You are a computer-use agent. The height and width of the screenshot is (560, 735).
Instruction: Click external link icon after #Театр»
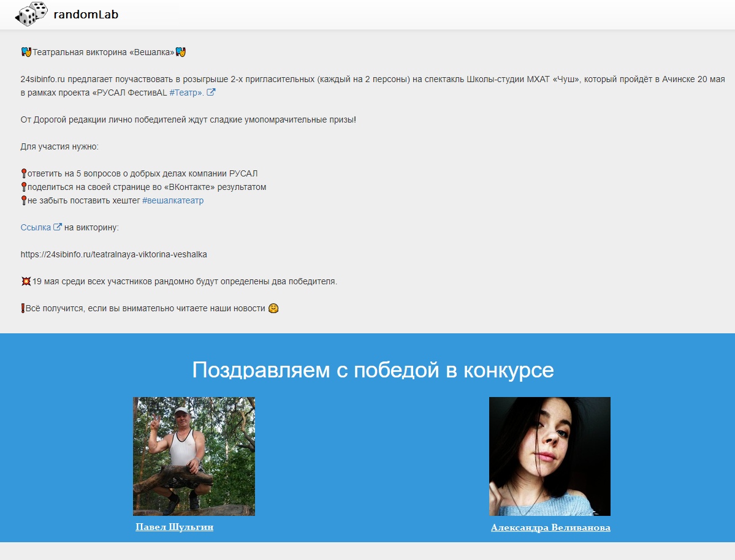point(211,93)
